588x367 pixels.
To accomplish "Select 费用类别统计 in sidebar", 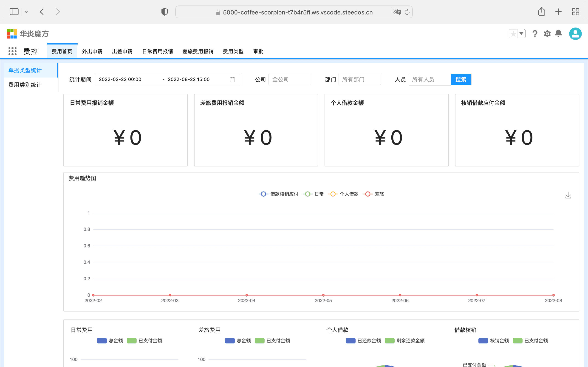I will 25,85.
